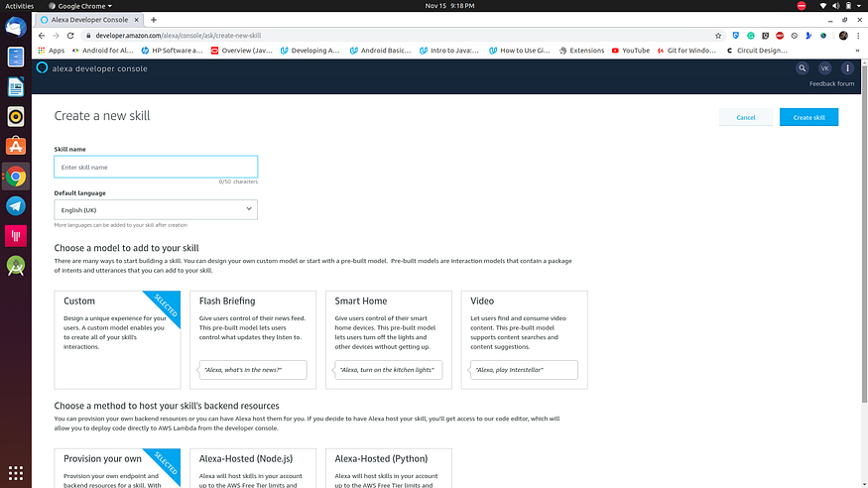The height and width of the screenshot is (488, 868).
Task: Click the Alexa ring logo
Action: pyautogui.click(x=42, y=68)
